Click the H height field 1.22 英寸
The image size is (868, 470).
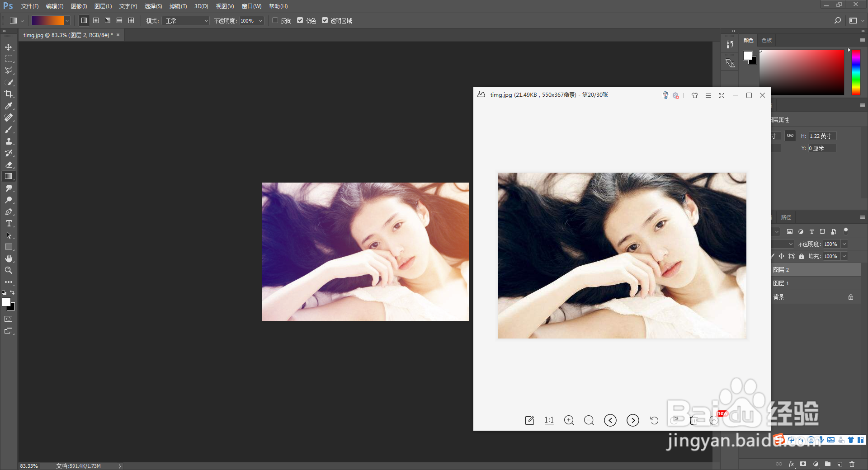coord(822,136)
